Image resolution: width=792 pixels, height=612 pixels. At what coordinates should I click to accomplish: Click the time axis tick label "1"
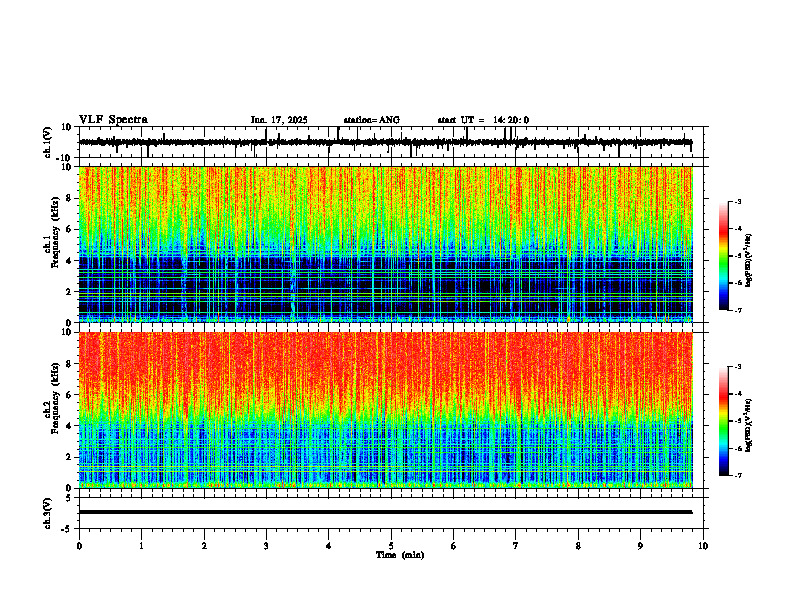(142, 546)
